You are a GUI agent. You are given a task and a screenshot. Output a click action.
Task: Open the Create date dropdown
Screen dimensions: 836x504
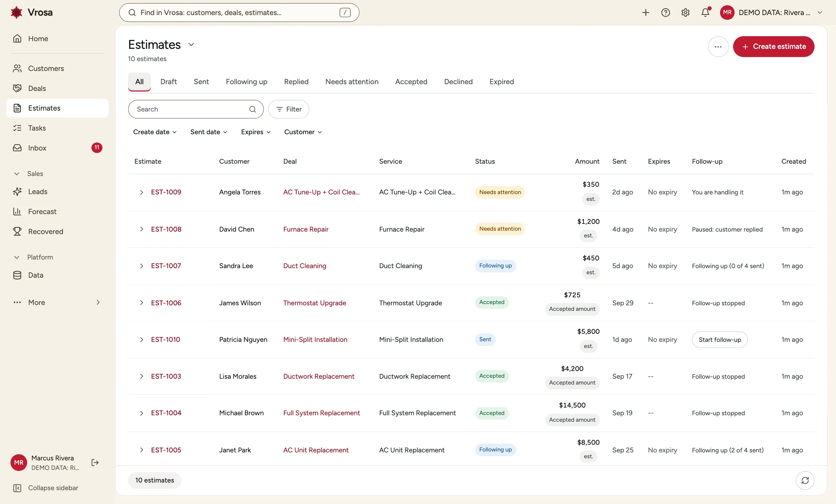(x=155, y=132)
